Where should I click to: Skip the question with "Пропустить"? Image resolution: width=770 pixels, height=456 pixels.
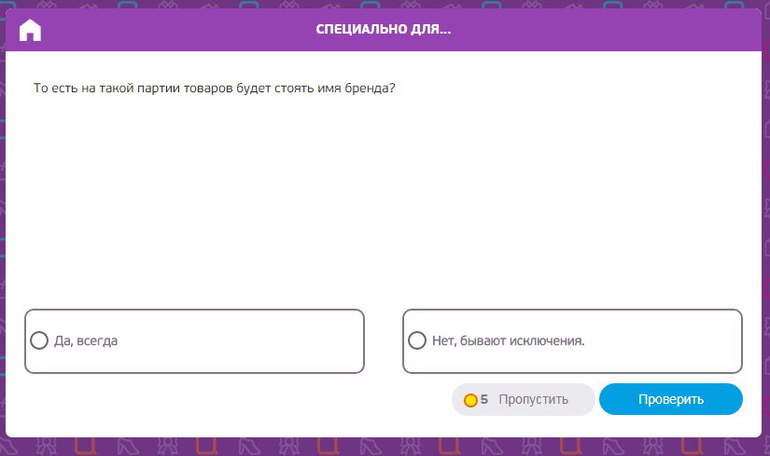532,399
